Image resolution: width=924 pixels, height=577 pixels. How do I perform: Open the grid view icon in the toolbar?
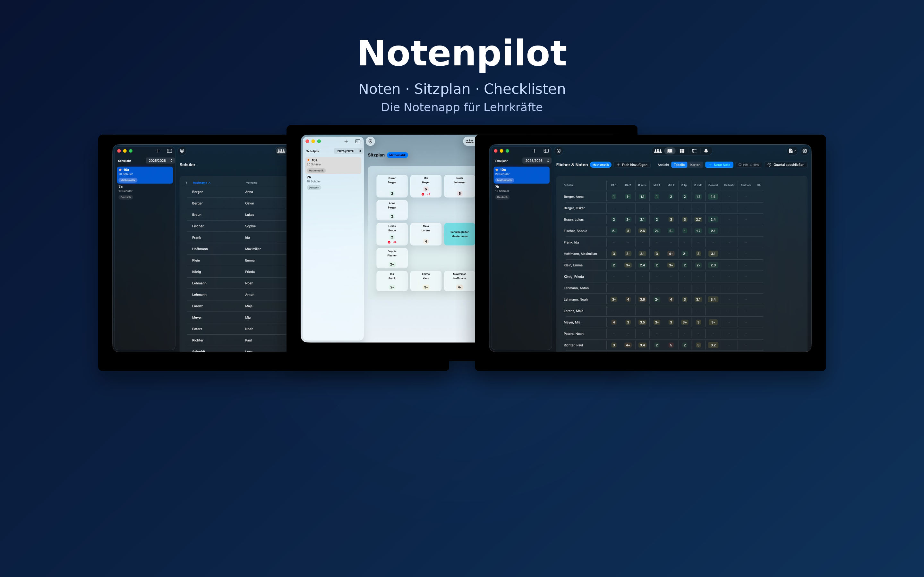[x=683, y=151]
